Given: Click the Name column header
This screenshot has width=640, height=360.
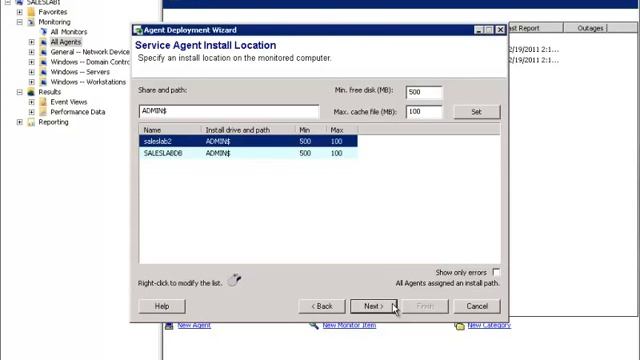Looking at the screenshot, I should (x=170, y=130).
